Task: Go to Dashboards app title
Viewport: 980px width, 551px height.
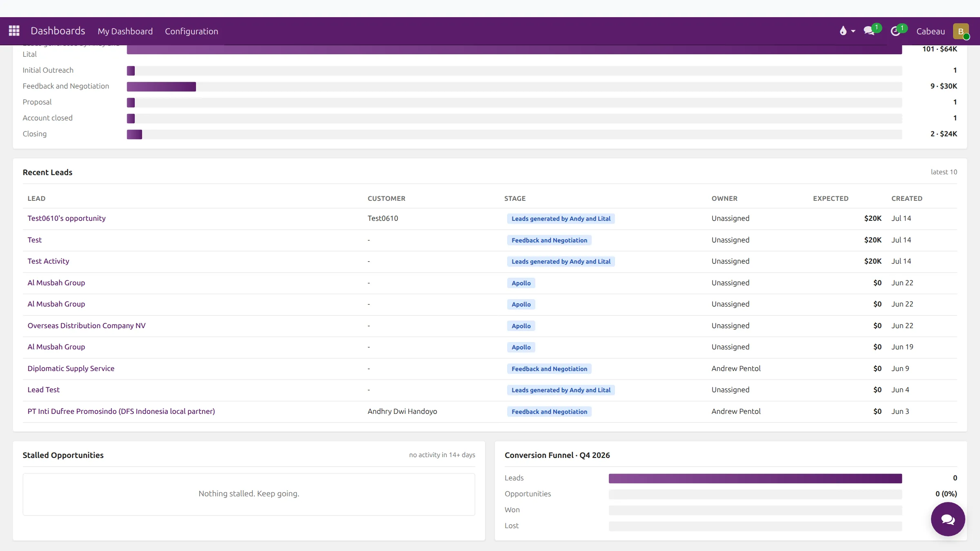Action: pos(58,31)
